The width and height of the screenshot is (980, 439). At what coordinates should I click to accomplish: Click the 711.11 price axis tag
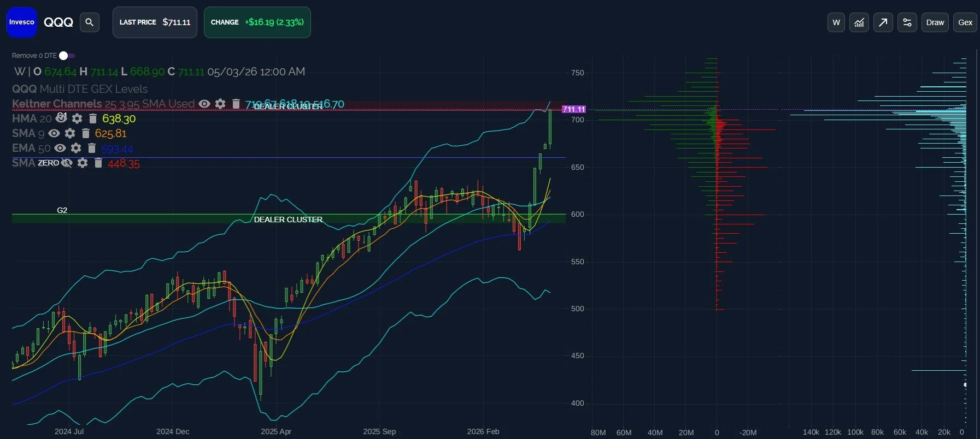click(x=574, y=109)
